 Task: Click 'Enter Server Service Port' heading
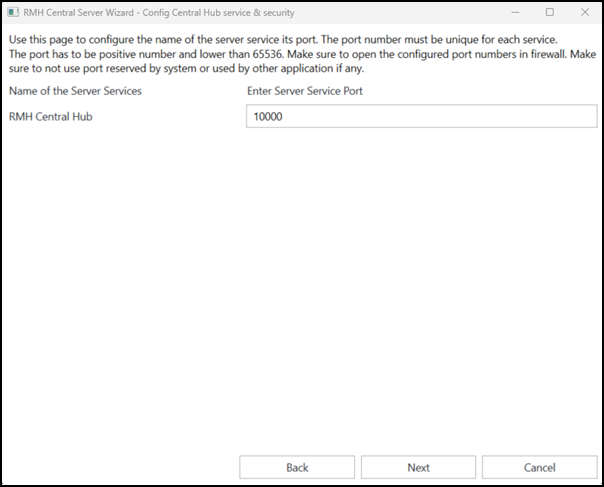tap(305, 91)
